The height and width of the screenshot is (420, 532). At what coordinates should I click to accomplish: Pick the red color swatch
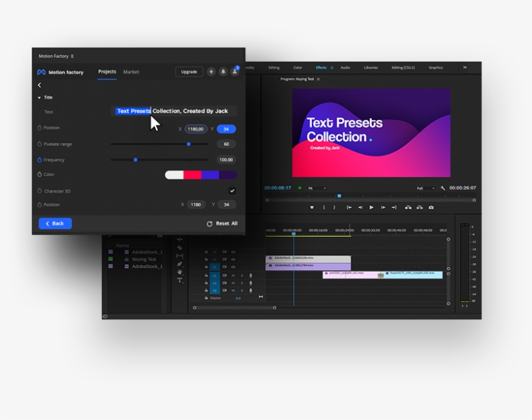[192, 175]
